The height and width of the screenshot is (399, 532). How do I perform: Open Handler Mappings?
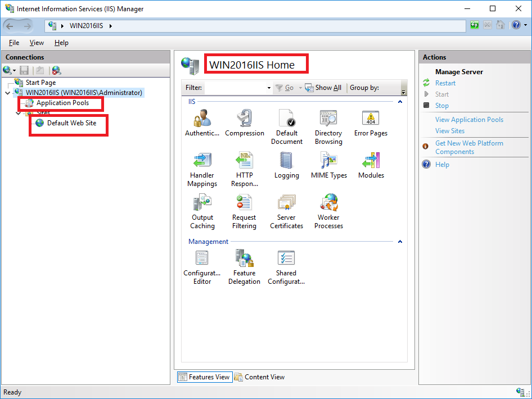click(x=202, y=166)
